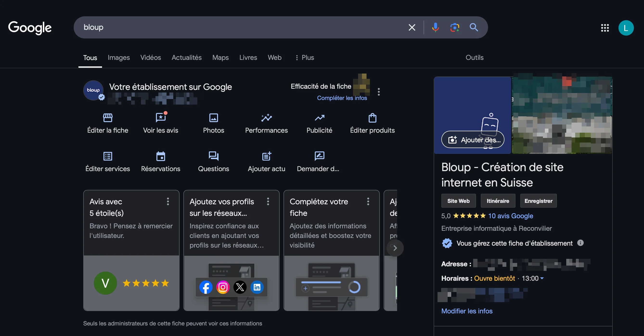This screenshot has width=644, height=336.
Task: Expand the opening hours dropdown arrow
Action: pyautogui.click(x=542, y=278)
